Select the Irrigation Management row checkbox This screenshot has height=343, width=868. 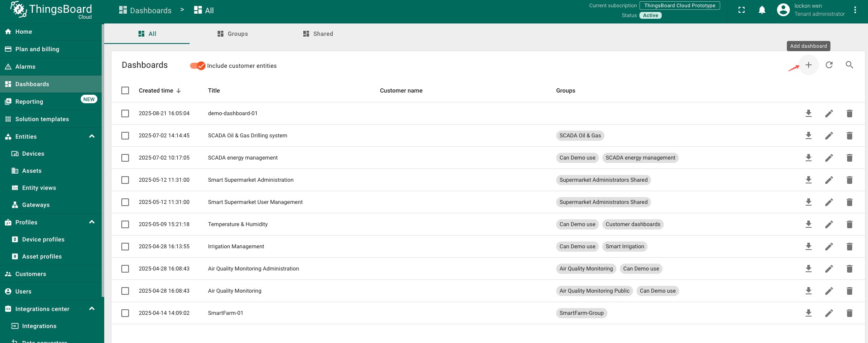coord(125,247)
